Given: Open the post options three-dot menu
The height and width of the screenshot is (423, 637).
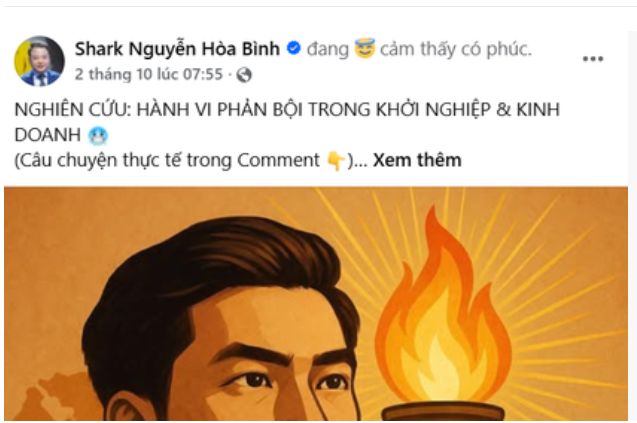Looking at the screenshot, I should (593, 59).
